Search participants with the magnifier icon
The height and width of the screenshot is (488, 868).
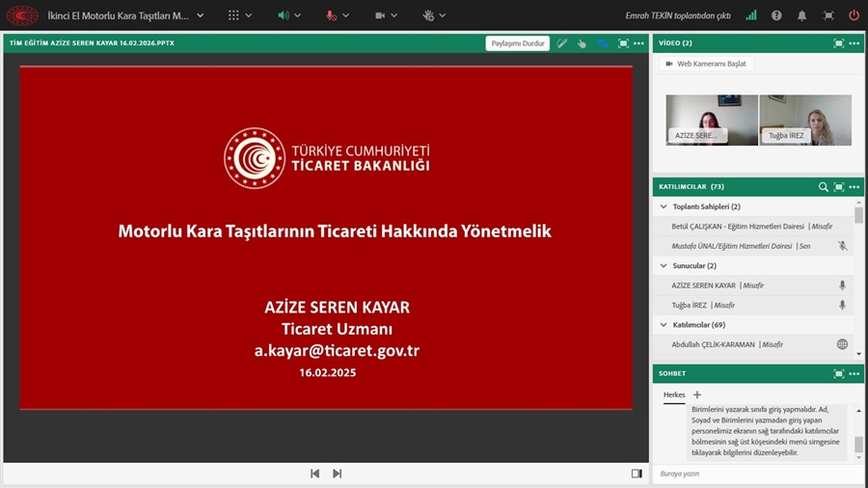[823, 186]
